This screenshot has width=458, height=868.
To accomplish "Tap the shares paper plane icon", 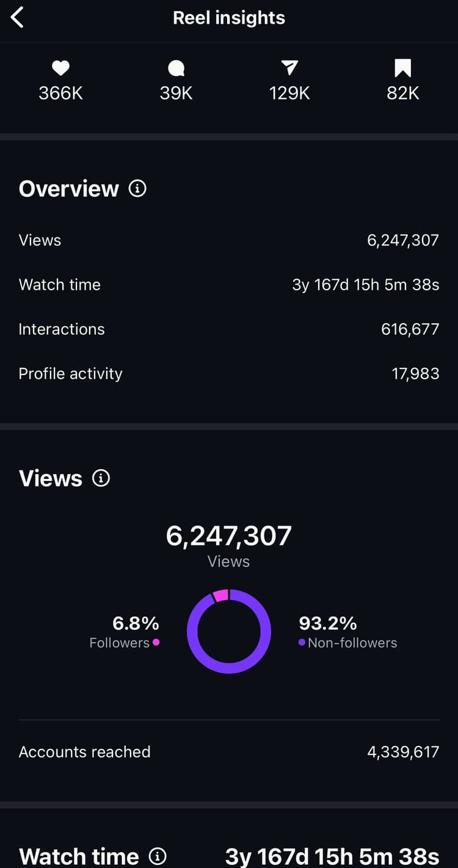I will pyautogui.click(x=289, y=68).
